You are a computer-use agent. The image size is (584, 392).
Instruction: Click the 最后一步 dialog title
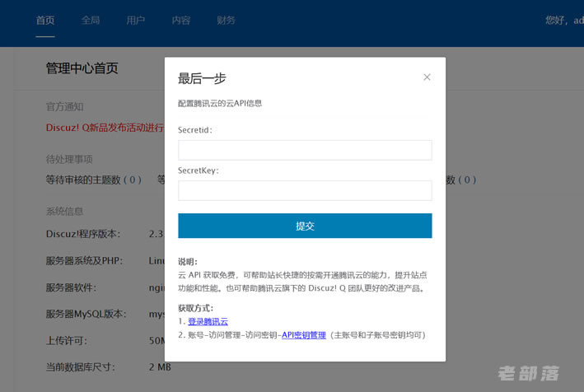point(202,78)
